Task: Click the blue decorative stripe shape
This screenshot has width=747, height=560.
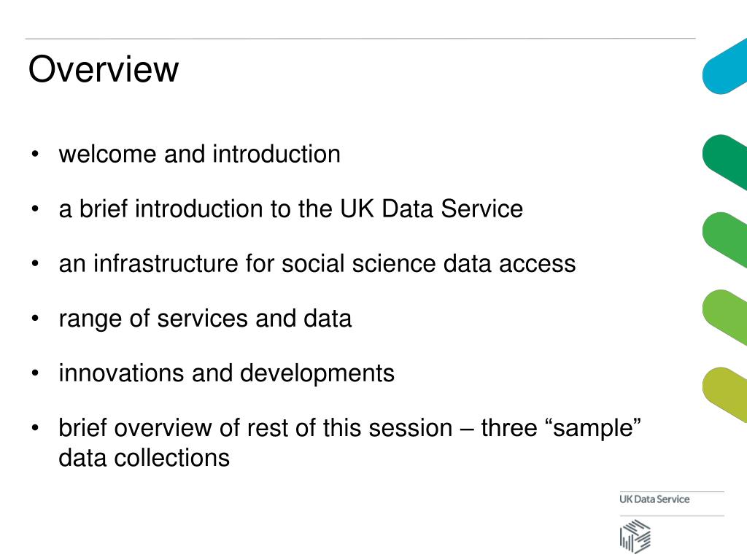Action: click(724, 66)
